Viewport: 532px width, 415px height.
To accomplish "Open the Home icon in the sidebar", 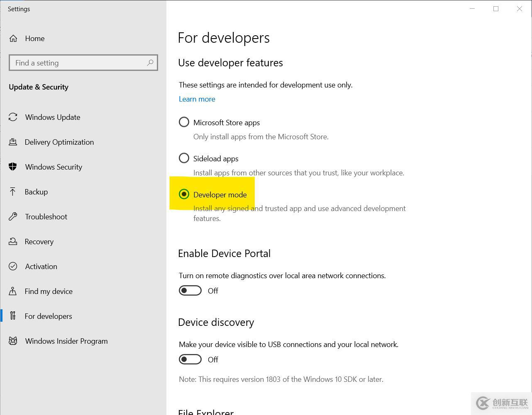I will pos(13,38).
